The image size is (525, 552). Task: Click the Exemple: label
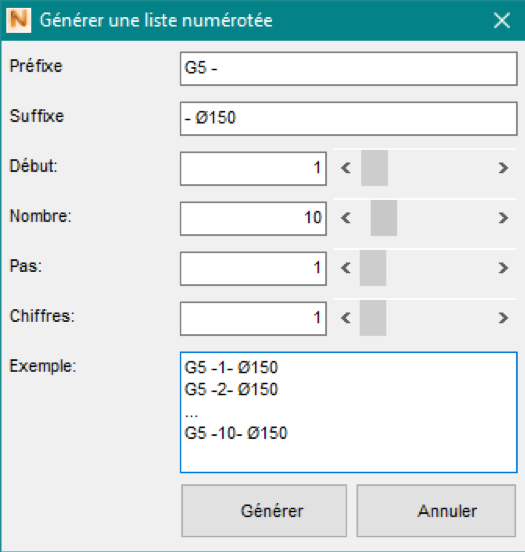pos(43,366)
